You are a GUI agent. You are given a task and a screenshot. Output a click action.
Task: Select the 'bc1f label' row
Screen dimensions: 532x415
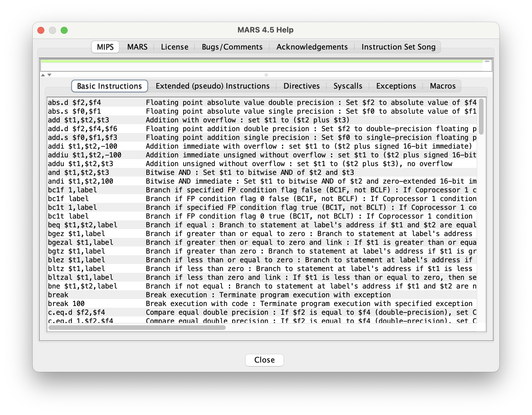tap(262, 199)
